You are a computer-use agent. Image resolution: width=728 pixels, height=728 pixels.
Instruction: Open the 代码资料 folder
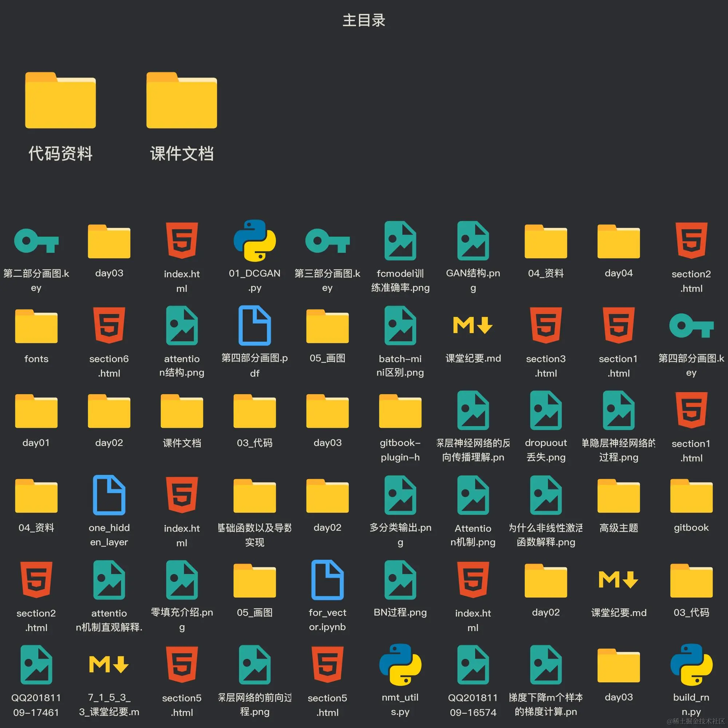[60, 100]
